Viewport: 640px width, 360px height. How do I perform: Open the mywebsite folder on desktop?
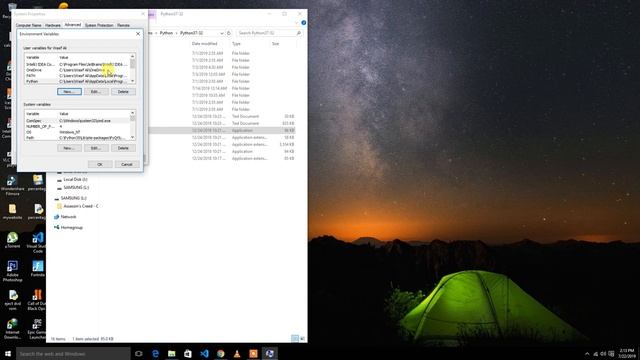click(12, 212)
